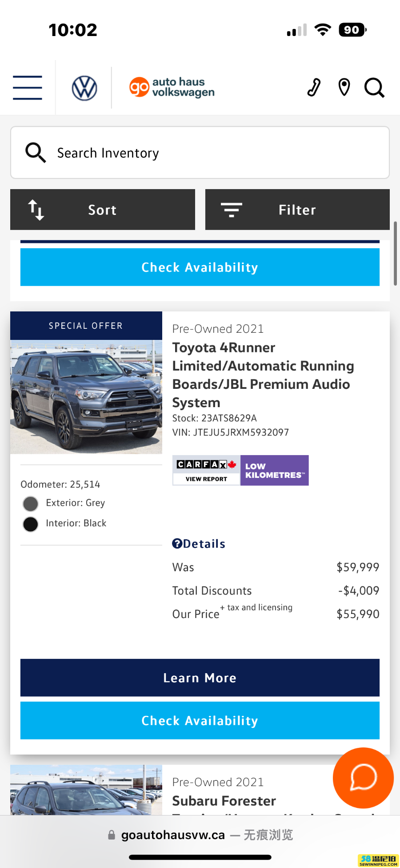
Task: Tap the Low Kilometres badge
Action: pos(275,470)
